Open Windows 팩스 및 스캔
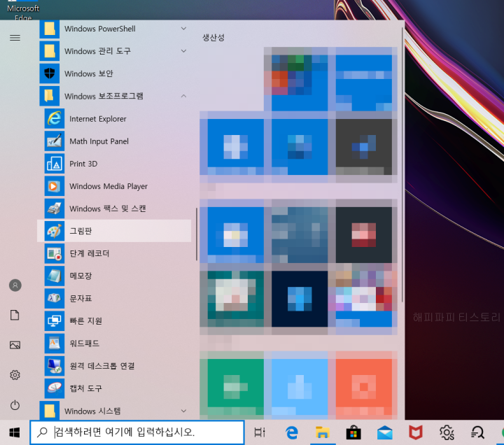The height and width of the screenshot is (445, 504). [x=114, y=209]
